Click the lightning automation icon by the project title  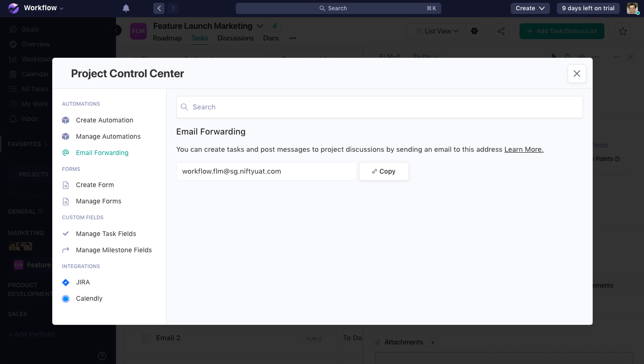(275, 26)
